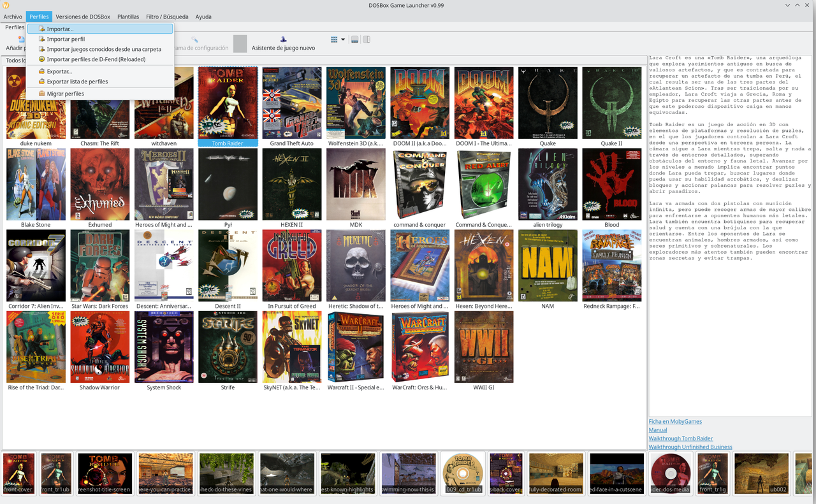Choose Exportar... from the menu
The width and height of the screenshot is (816, 504).
point(100,71)
